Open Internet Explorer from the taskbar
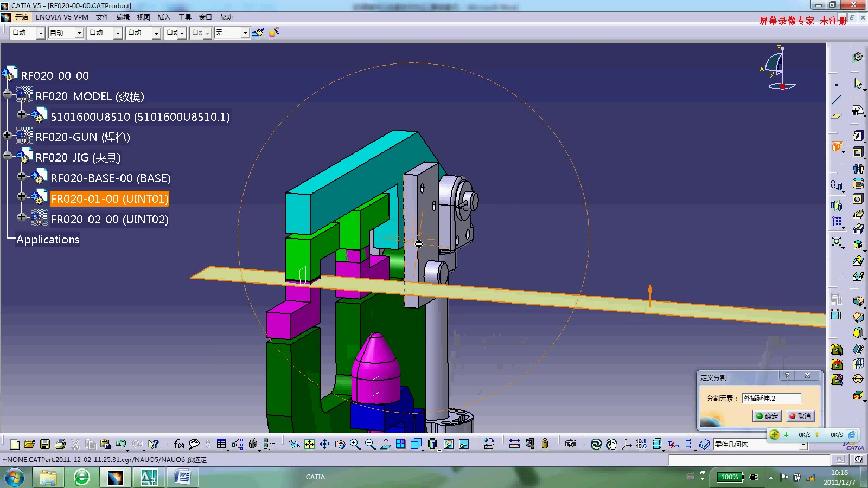 coord(82,478)
